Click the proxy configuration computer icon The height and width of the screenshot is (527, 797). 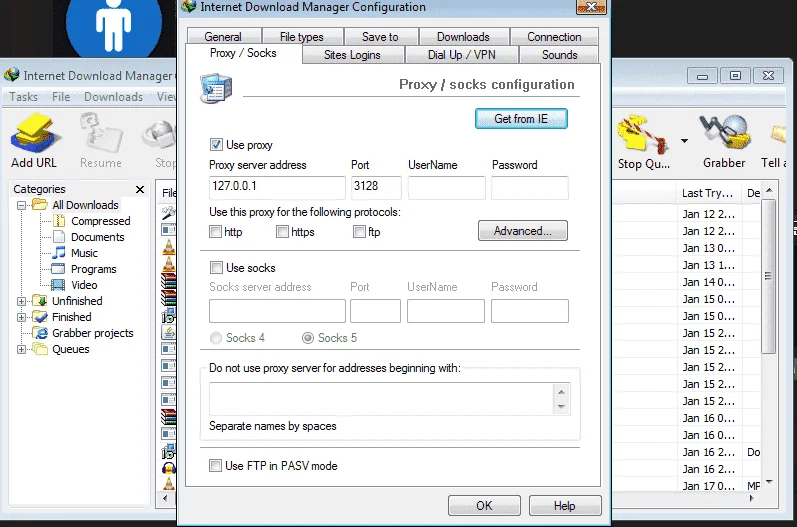pyautogui.click(x=217, y=88)
